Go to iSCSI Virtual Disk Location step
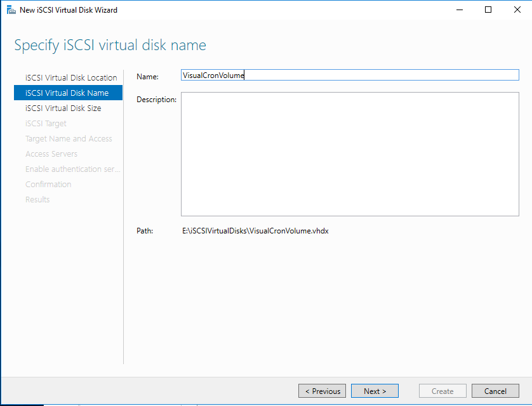532x406 pixels. [70, 77]
